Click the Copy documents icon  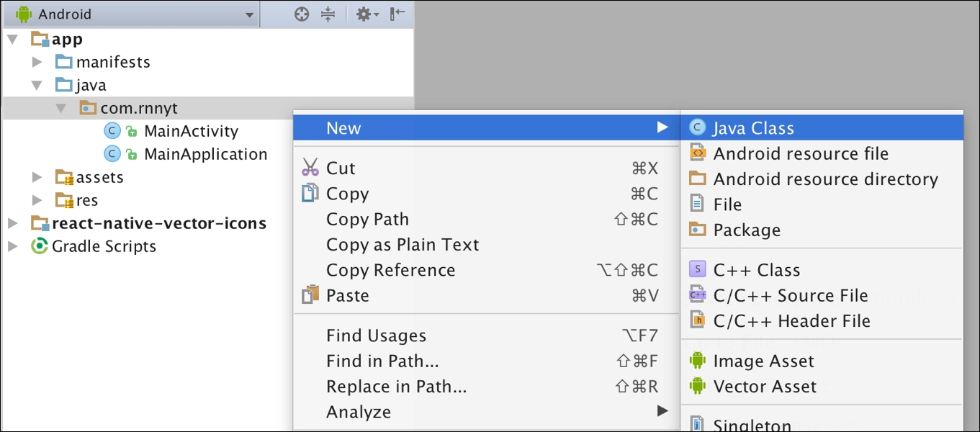pyautogui.click(x=310, y=193)
